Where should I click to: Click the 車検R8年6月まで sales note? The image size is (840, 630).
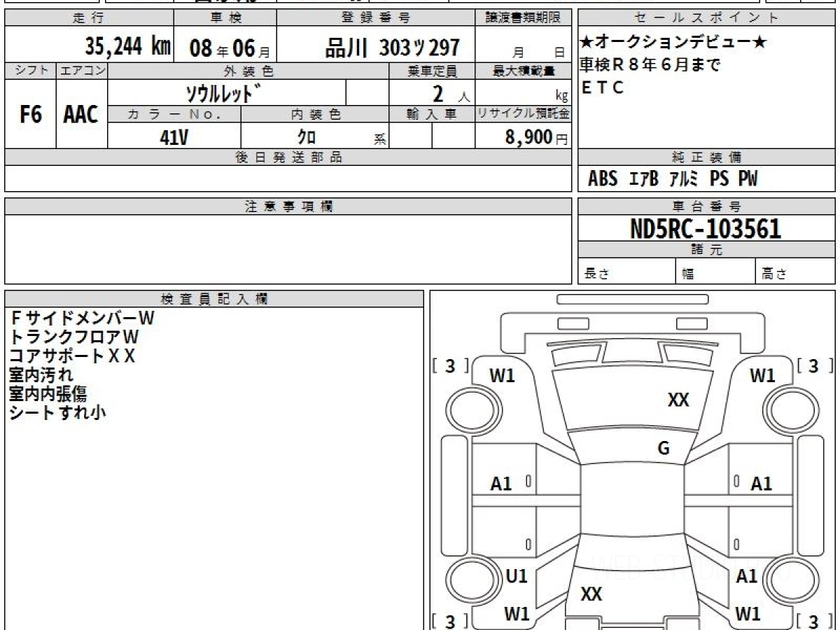coord(650,65)
